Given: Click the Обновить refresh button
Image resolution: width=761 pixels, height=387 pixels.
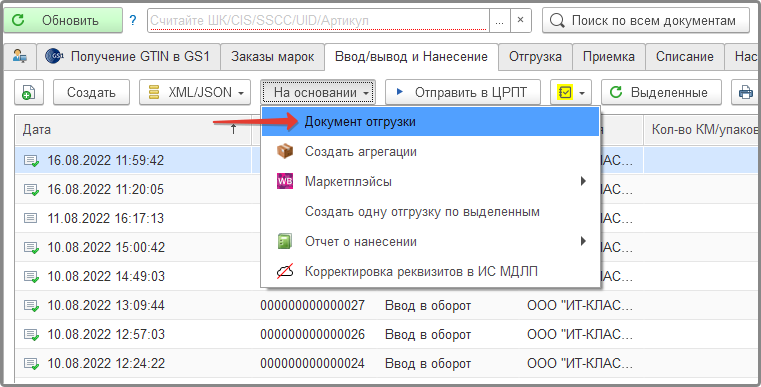Looking at the screenshot, I should coord(63,20).
